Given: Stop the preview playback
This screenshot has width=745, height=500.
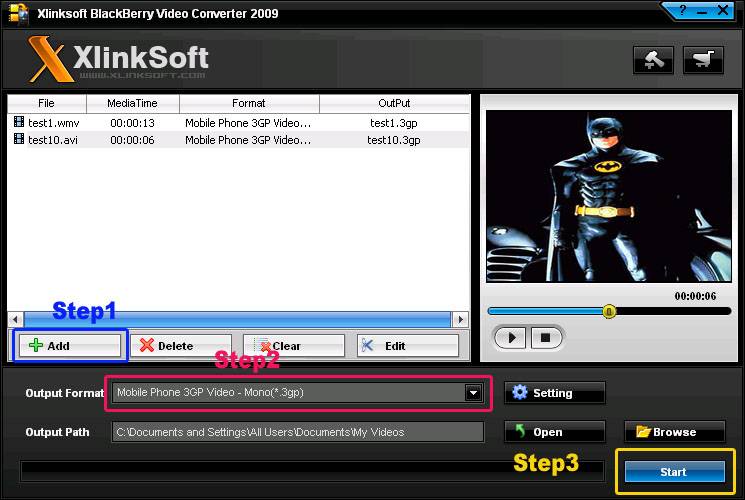Looking at the screenshot, I should click(545, 337).
